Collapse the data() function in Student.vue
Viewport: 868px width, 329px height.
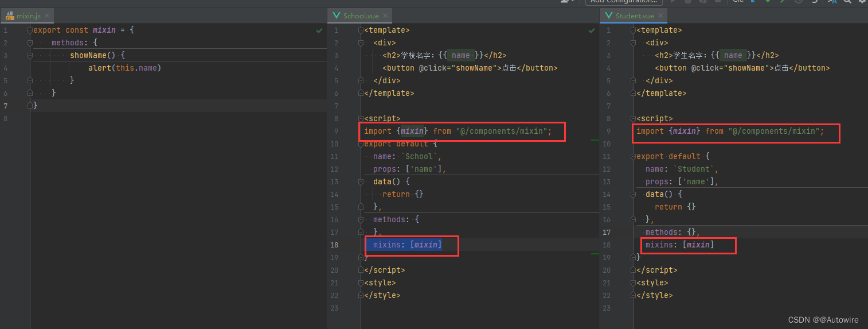(x=633, y=194)
